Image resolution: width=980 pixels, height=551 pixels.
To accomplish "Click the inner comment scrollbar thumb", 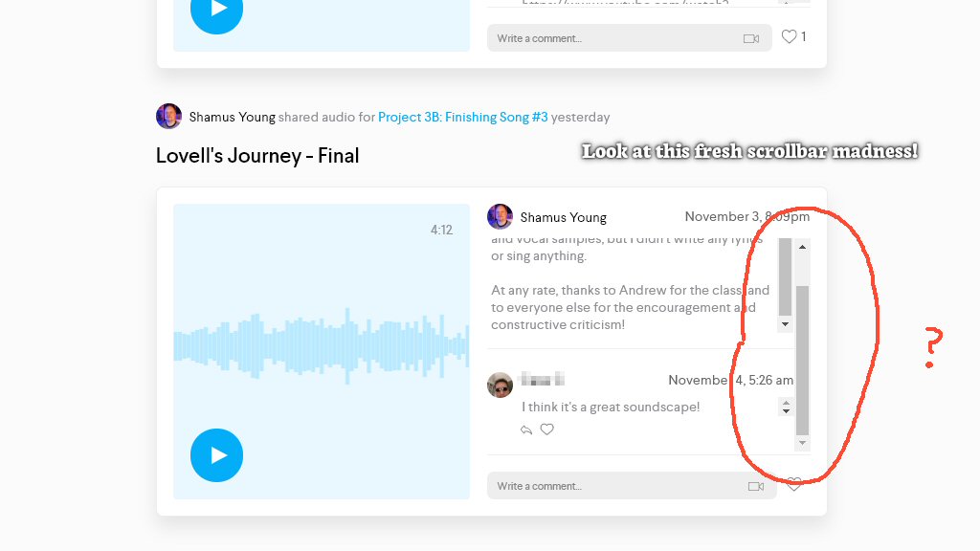I will point(785,276).
